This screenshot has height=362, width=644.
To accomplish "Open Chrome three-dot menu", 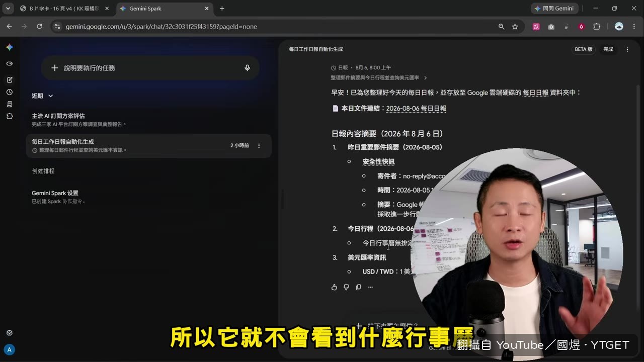I will pos(634,27).
